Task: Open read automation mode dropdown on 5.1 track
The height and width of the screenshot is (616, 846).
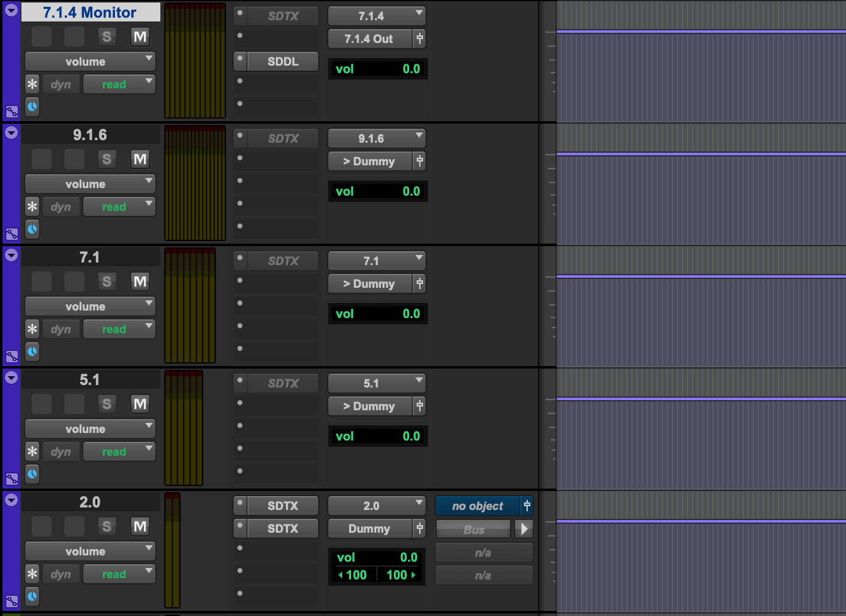Action: [119, 452]
